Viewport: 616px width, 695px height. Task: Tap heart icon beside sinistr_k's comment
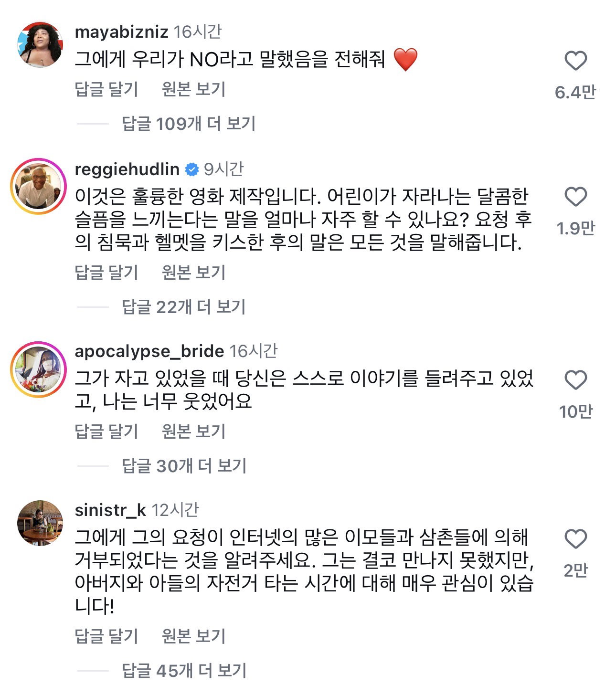(x=575, y=539)
